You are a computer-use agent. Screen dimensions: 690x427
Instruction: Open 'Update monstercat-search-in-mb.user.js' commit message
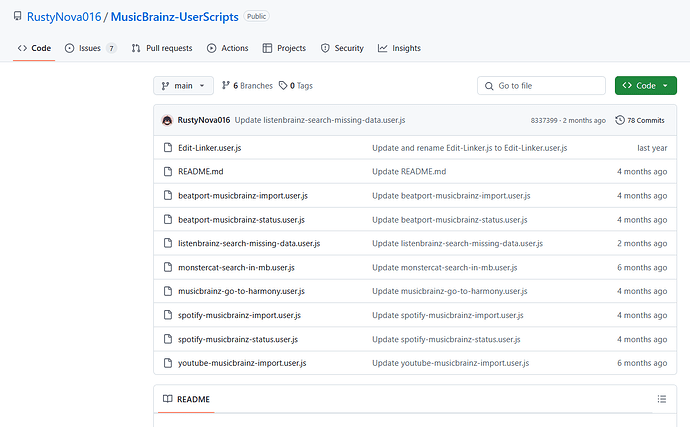pyautogui.click(x=445, y=268)
